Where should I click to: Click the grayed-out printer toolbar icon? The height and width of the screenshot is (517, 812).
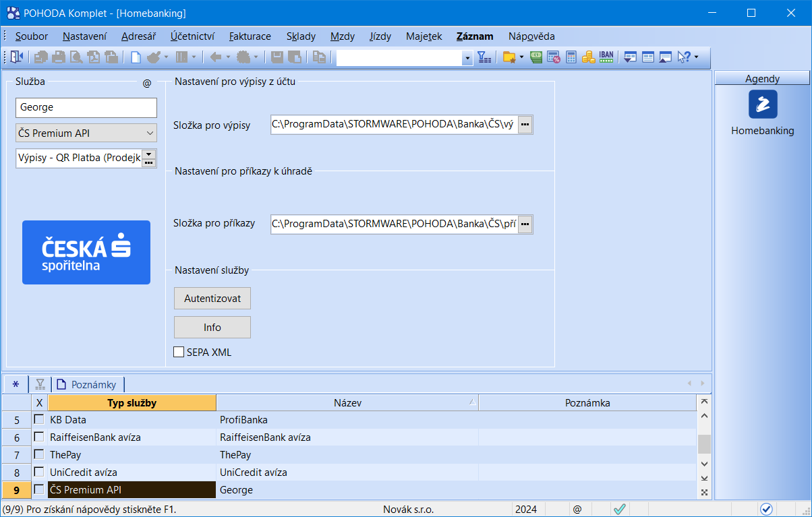point(59,58)
